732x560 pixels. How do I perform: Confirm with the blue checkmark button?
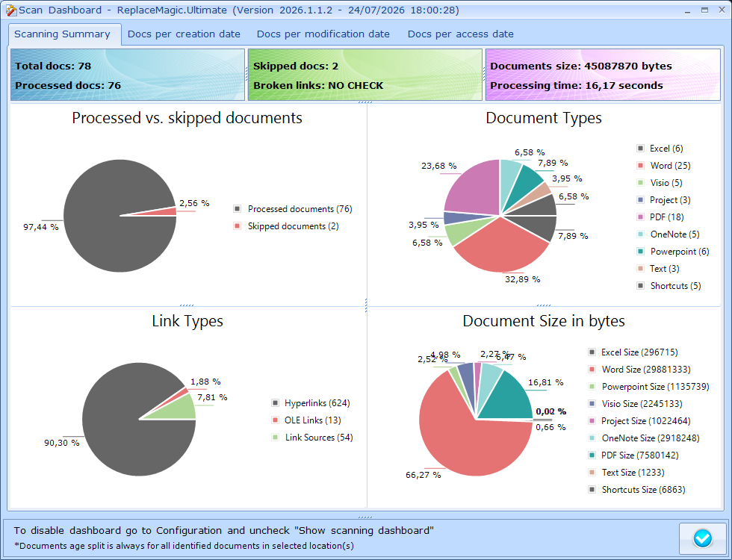[703, 538]
